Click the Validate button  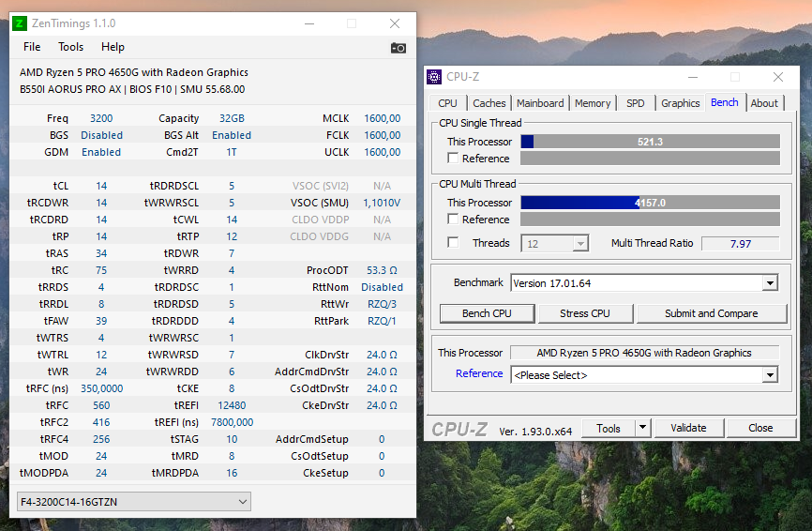[688, 428]
